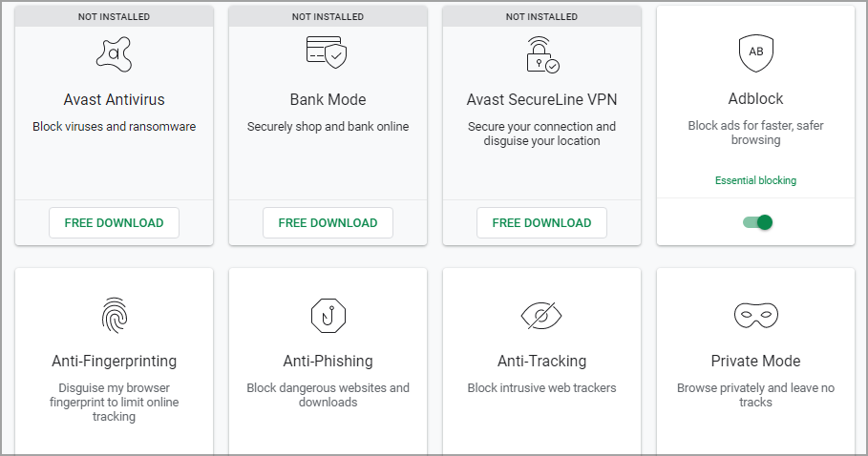Click the Anti-Tracking crossed-eye icon
Screen dimensions: 868x456
(541, 316)
